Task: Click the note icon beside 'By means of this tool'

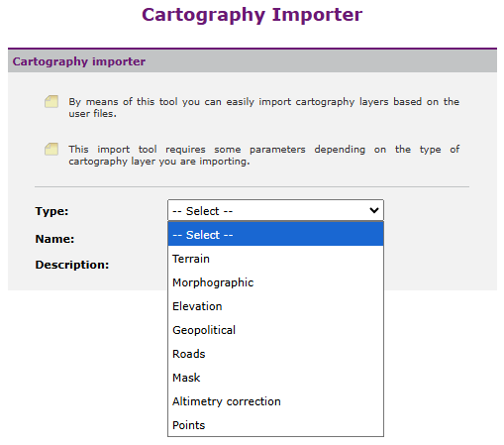Action: (x=51, y=101)
